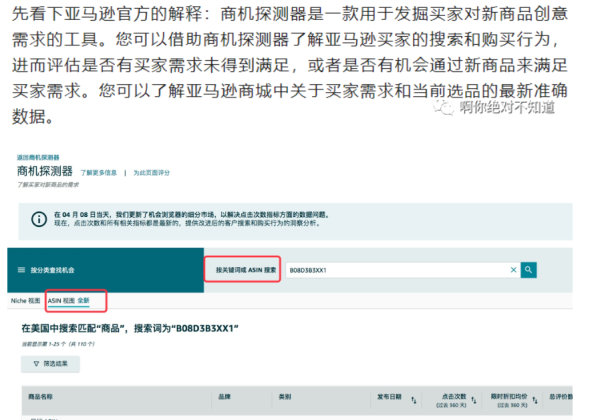
Task: Select the ASIN 视图 tab
Action: point(68,301)
